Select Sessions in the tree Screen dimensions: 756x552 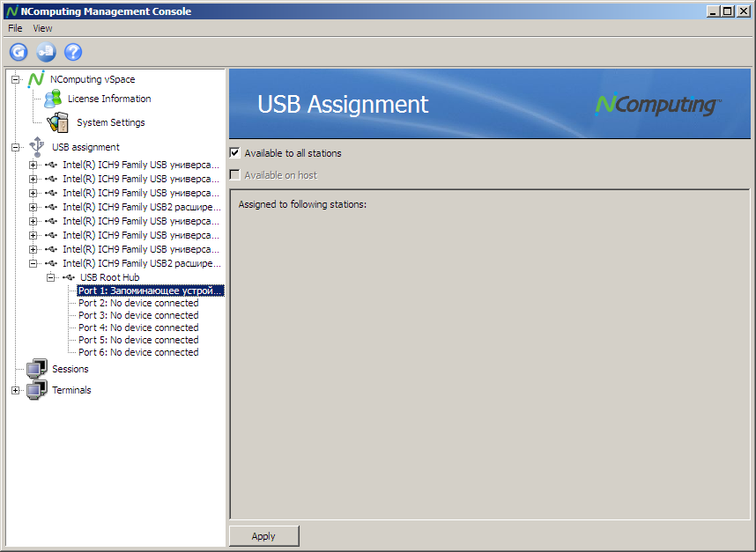70,369
